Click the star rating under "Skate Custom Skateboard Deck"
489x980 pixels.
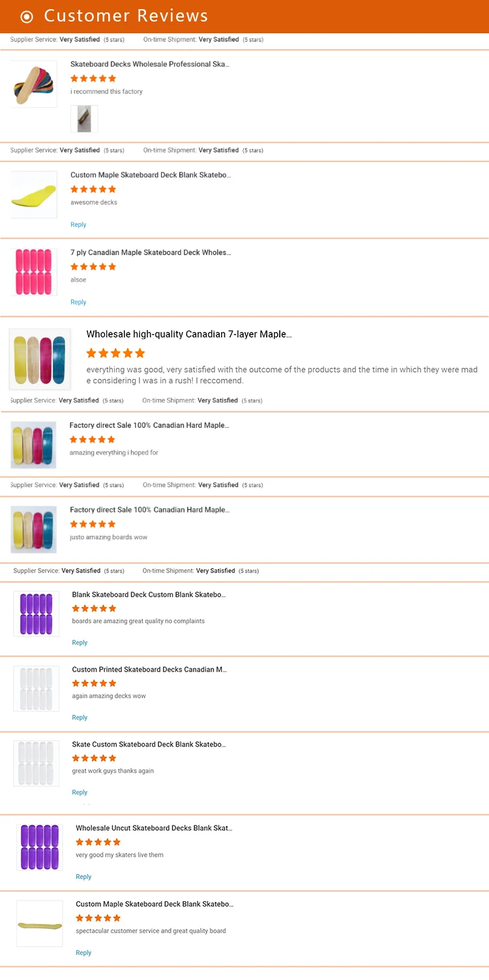tap(94, 758)
